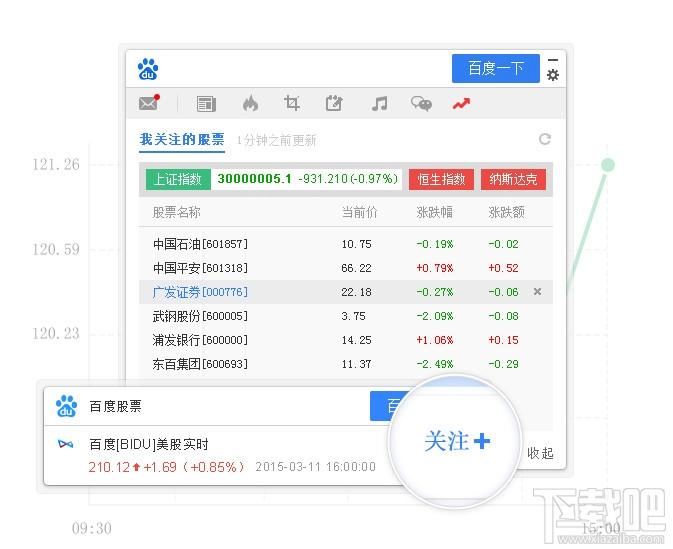
Task: Select the 恒生指数 index button
Action: pyautogui.click(x=441, y=179)
